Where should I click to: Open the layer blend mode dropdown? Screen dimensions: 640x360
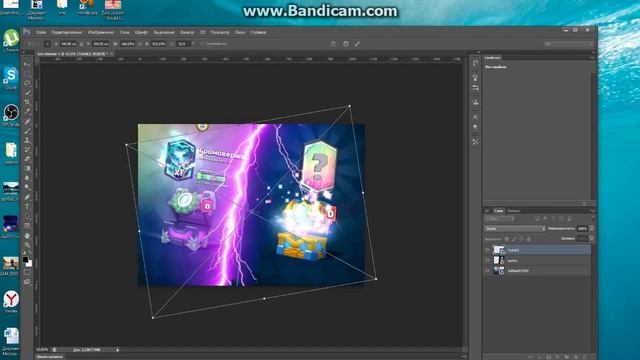tap(515, 229)
